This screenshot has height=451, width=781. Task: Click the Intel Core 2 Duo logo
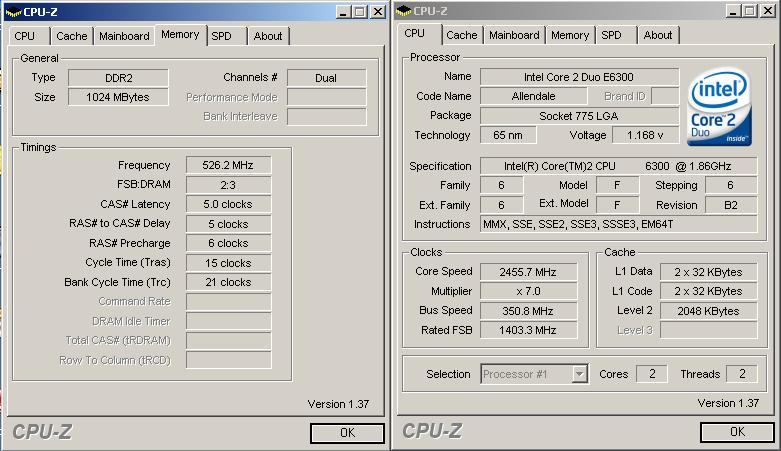719,107
